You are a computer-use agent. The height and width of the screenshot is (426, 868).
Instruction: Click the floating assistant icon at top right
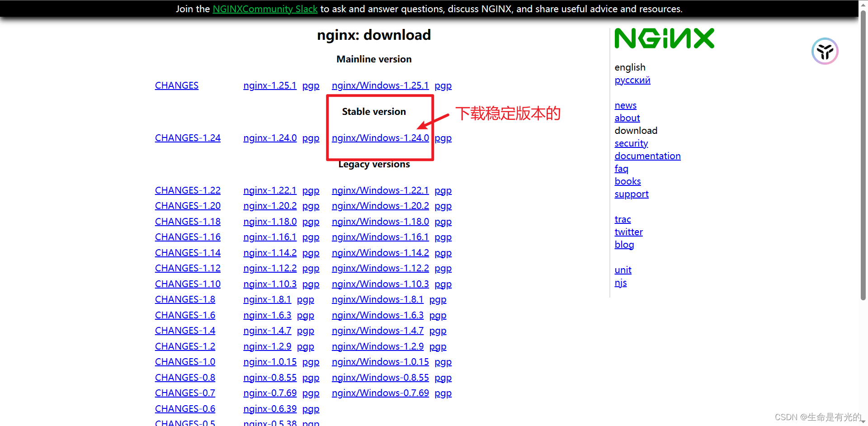(825, 51)
